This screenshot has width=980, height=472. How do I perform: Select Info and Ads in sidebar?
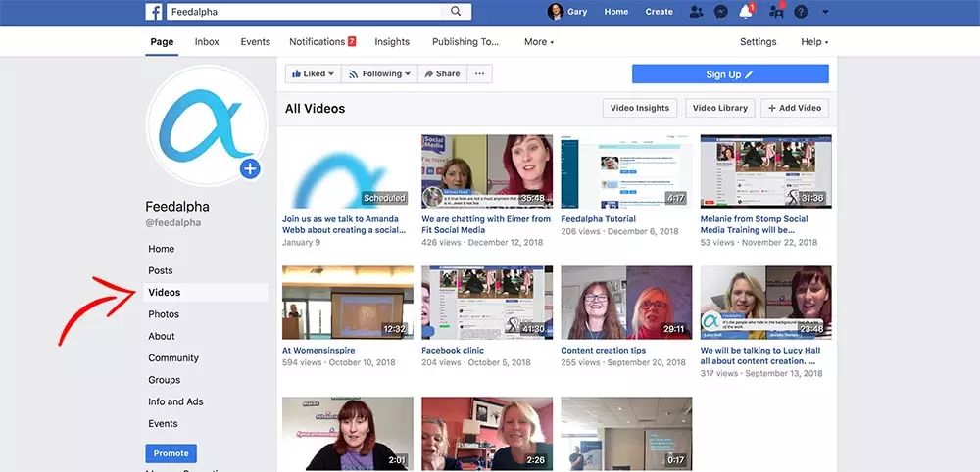[x=175, y=401]
